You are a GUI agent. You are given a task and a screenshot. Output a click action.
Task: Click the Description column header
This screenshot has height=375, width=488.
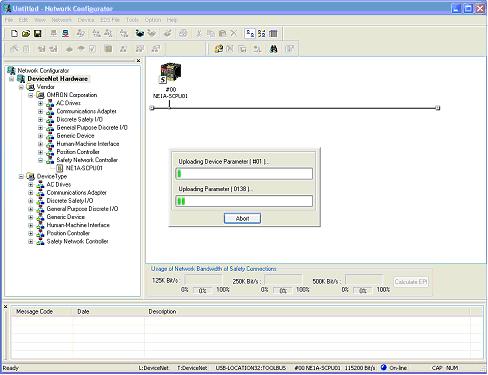click(x=307, y=311)
